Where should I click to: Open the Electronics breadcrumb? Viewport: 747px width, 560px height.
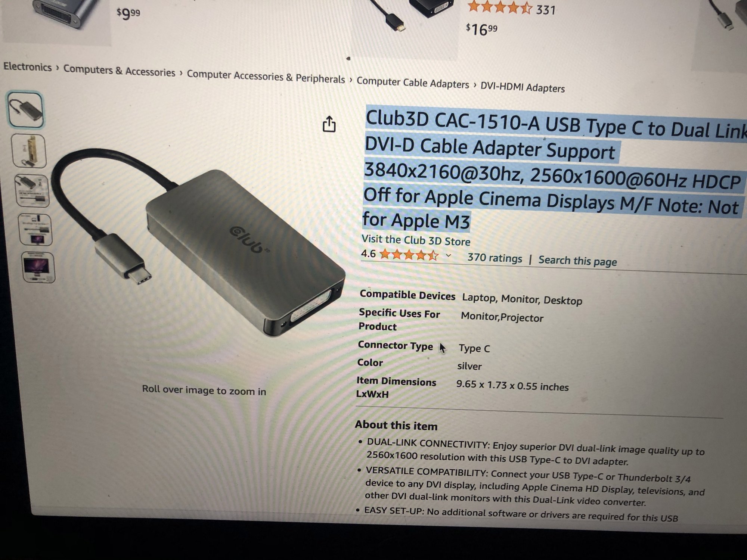pos(28,67)
